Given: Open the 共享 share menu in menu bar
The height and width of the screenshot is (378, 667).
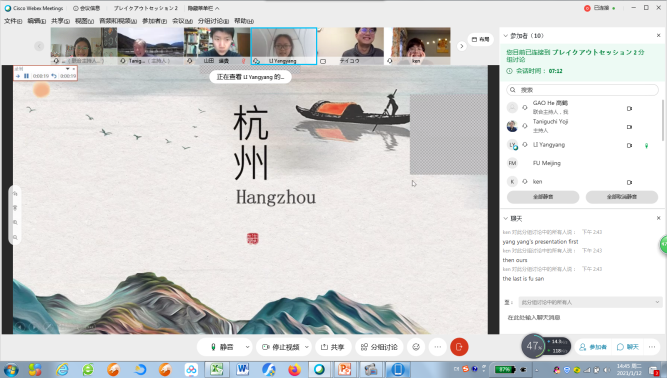Looking at the screenshot, I should click(60, 21).
